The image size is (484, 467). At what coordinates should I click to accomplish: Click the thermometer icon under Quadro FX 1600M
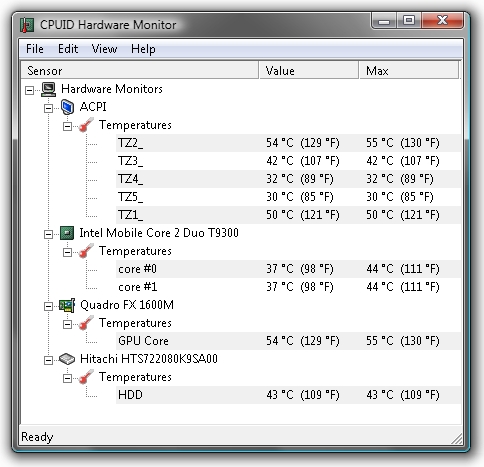(86, 323)
